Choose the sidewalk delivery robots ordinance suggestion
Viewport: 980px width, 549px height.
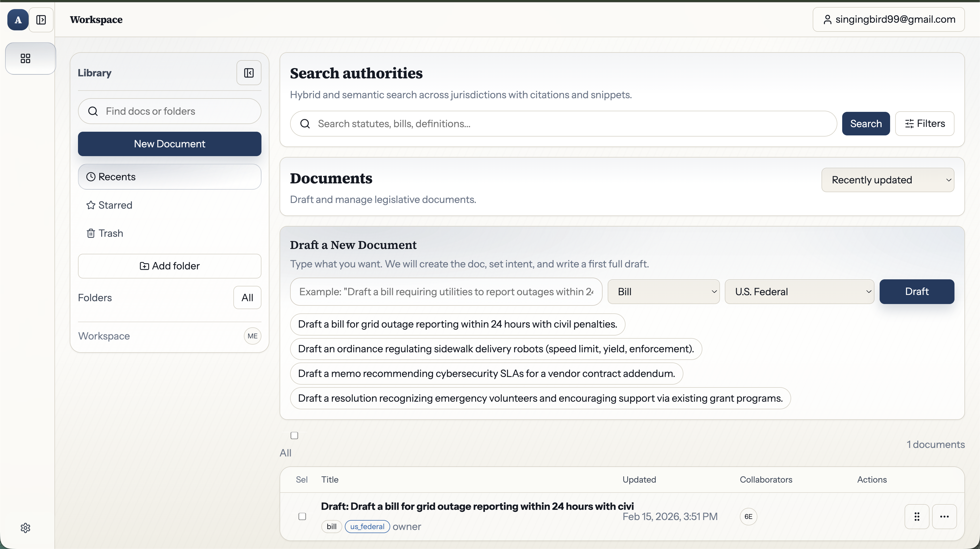(x=496, y=349)
